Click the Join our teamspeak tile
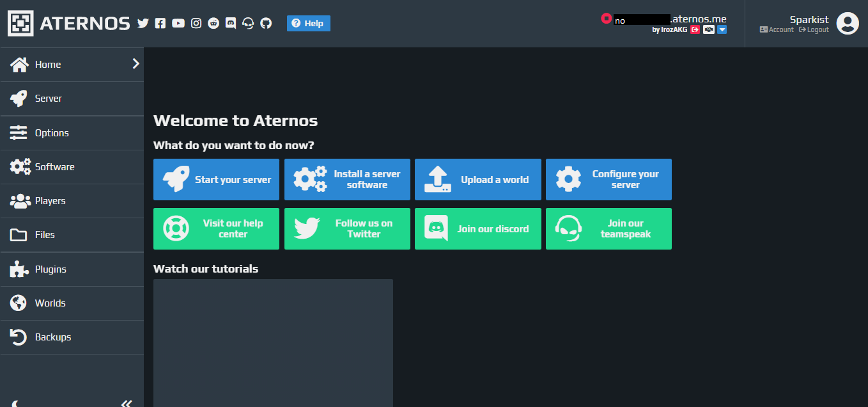The width and height of the screenshot is (868, 407). (x=608, y=228)
